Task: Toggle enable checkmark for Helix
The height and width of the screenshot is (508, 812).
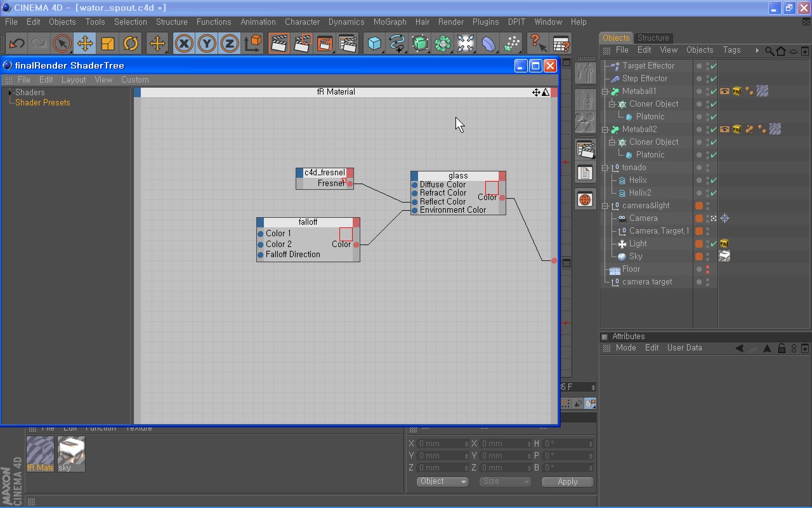Action: click(x=714, y=180)
